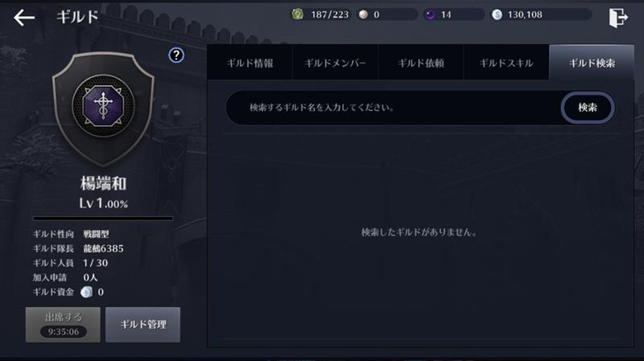Open the guild help question mark

(176, 55)
